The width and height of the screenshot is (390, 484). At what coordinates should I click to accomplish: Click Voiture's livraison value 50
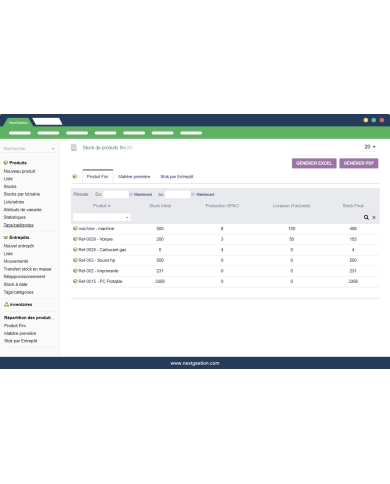coord(292,239)
